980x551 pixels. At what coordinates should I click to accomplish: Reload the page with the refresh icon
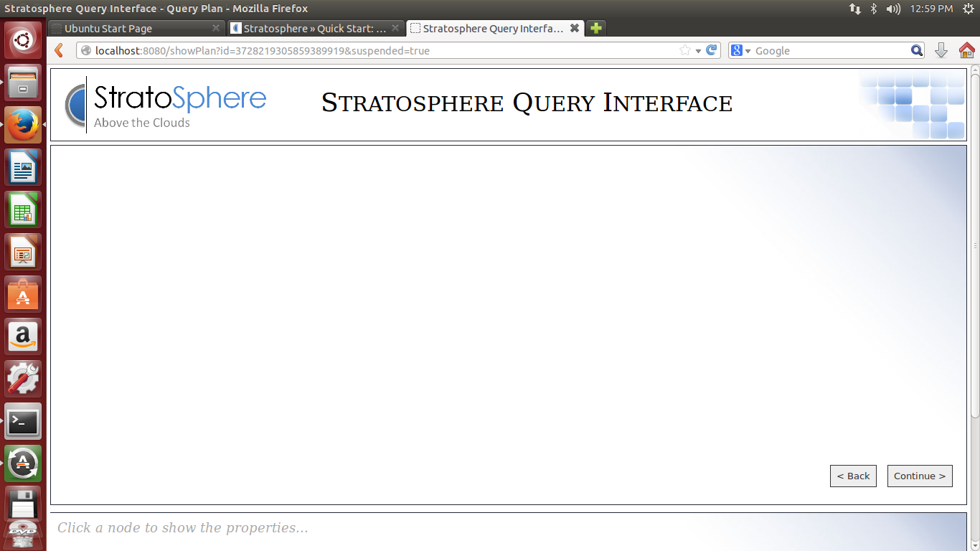tap(712, 50)
